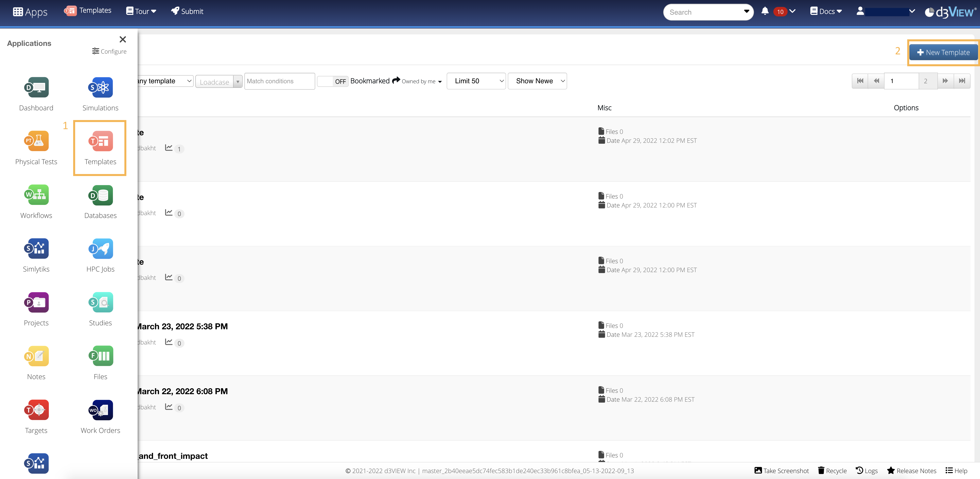This screenshot has height=479, width=980.
Task: Open the Databases application
Action: click(100, 202)
